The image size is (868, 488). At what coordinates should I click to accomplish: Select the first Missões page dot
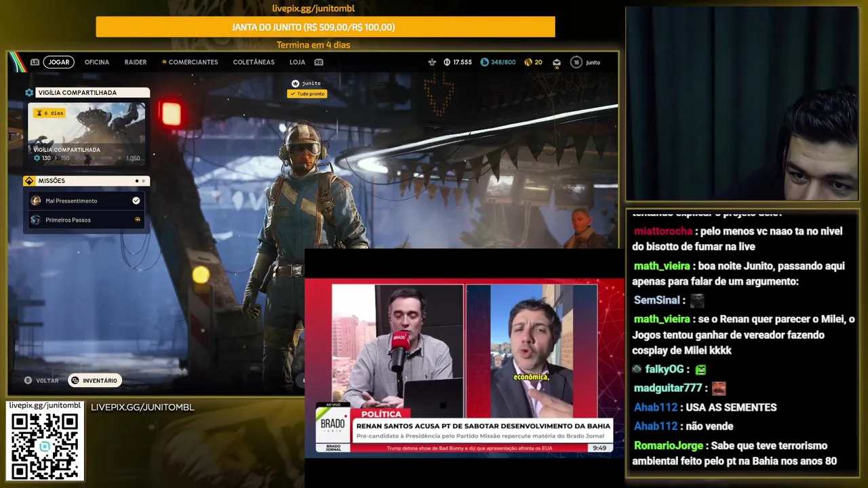(137, 181)
